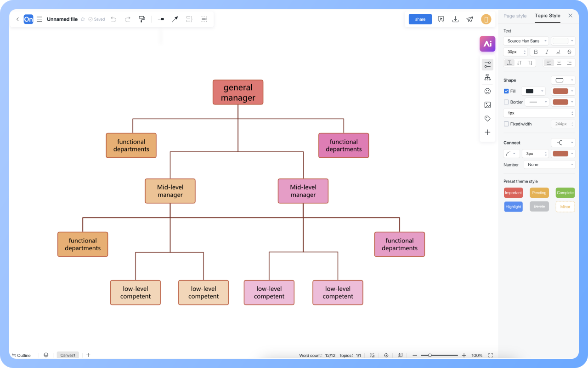Open the format painter tool
This screenshot has height=368, width=588.
point(142,19)
